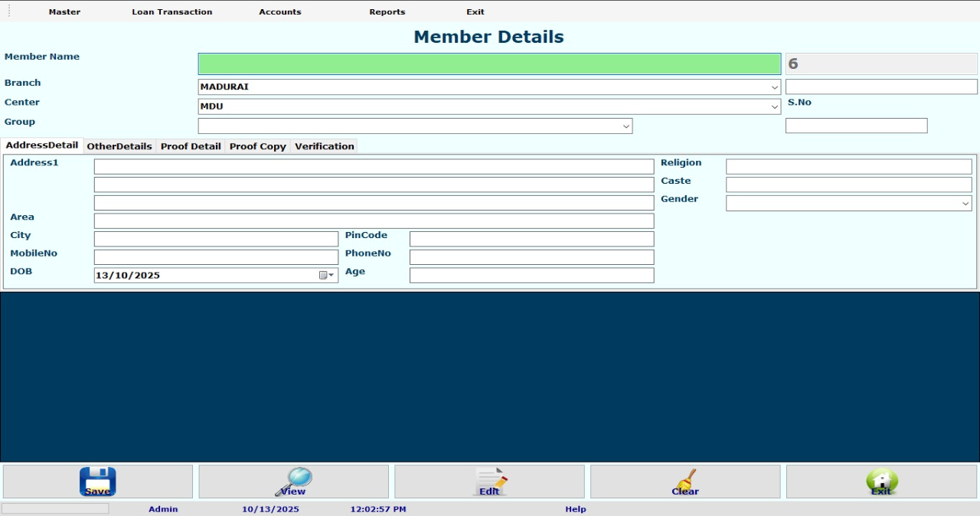This screenshot has width=980, height=516.
Task: Expand the Center dropdown showing MDU
Action: (x=774, y=107)
